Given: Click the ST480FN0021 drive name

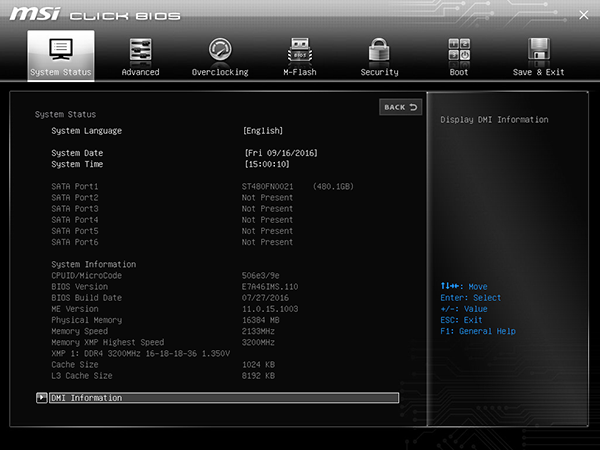Looking at the screenshot, I should click(267, 186).
